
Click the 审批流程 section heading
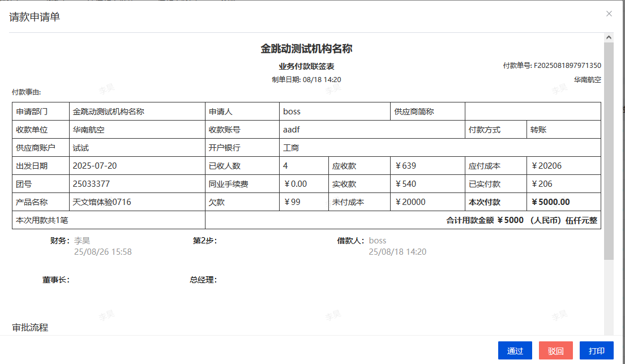31,327
